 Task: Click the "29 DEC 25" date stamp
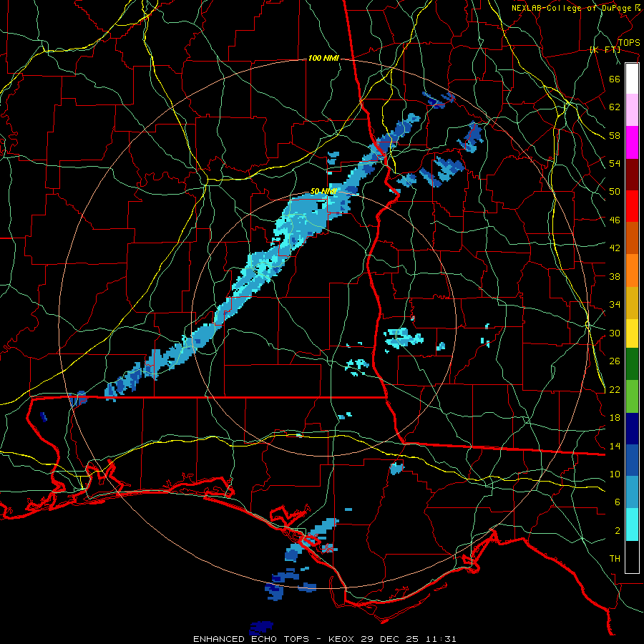[390, 639]
